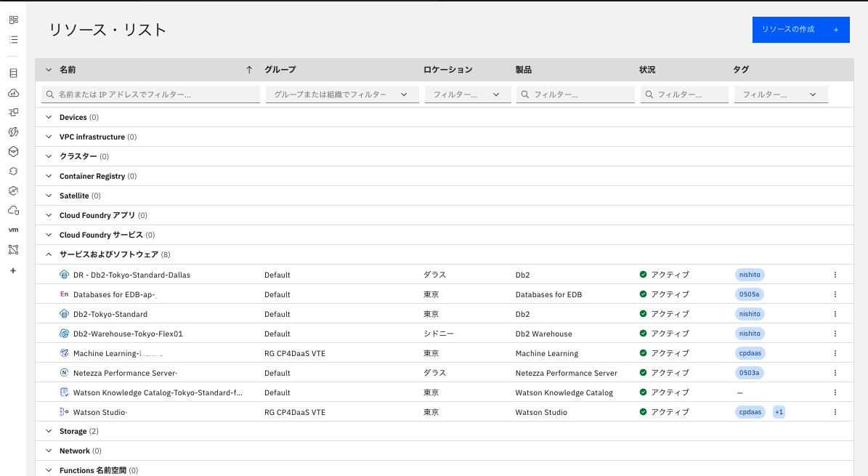Open the ロケーション filter dropdown

[x=468, y=94]
